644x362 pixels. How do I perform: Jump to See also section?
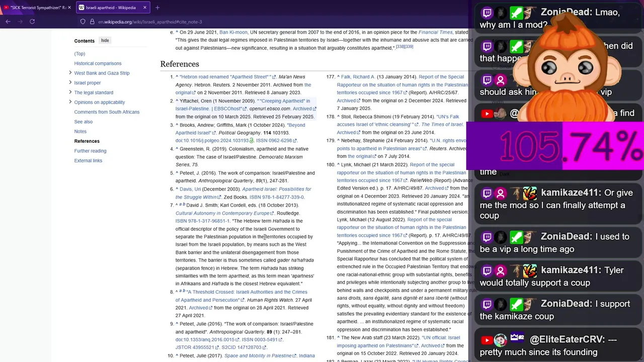point(84,122)
